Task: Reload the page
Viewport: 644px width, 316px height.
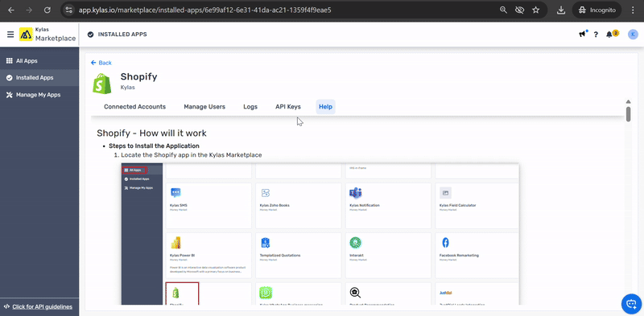Action: click(47, 10)
